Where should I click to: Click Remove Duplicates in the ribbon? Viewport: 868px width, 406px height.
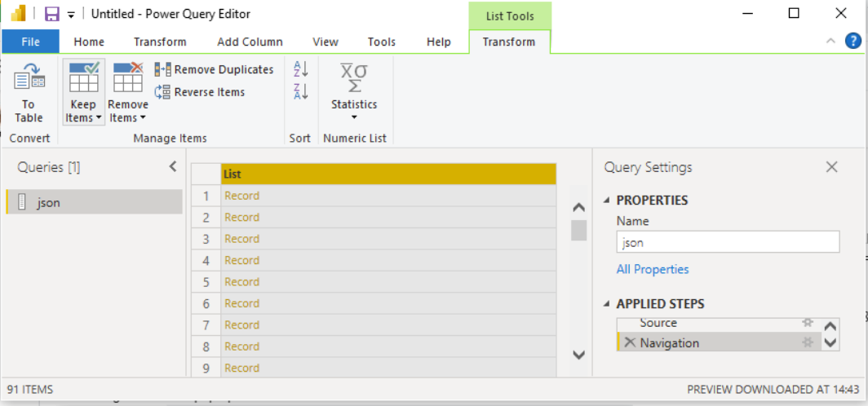tap(214, 69)
